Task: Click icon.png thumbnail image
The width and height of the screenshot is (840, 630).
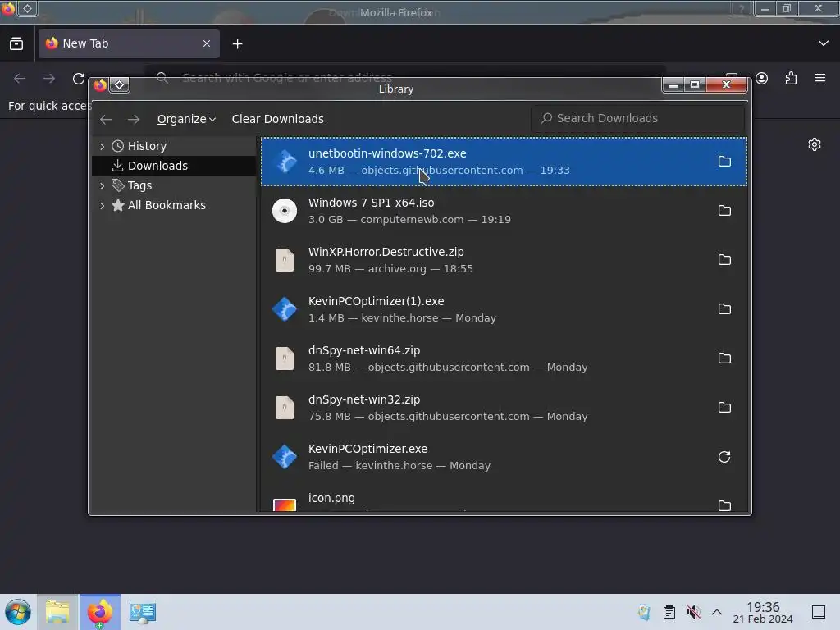Action: [285, 505]
